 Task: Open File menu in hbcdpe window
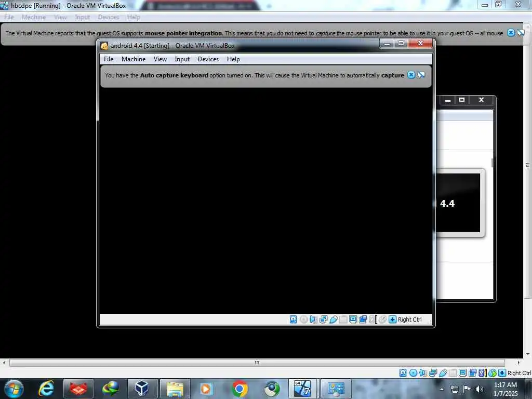(x=9, y=17)
